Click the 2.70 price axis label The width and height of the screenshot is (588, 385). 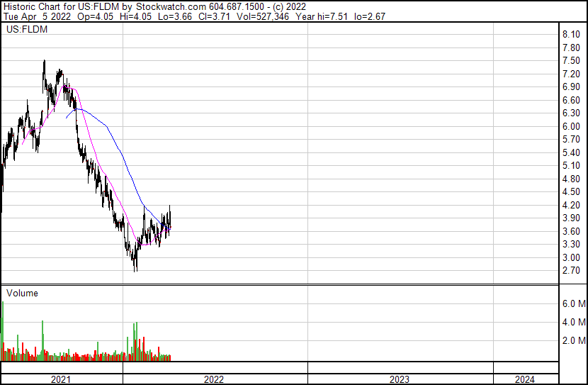pyautogui.click(x=571, y=271)
